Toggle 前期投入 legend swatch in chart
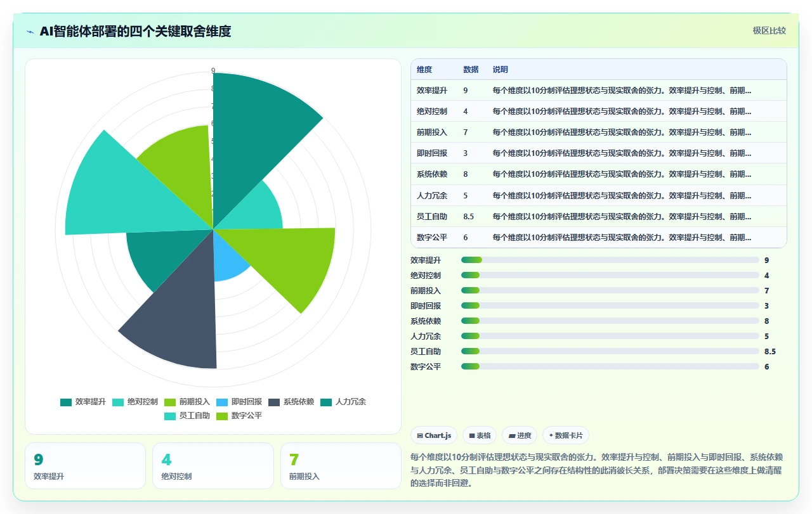The height and width of the screenshot is (514, 812). click(x=170, y=402)
